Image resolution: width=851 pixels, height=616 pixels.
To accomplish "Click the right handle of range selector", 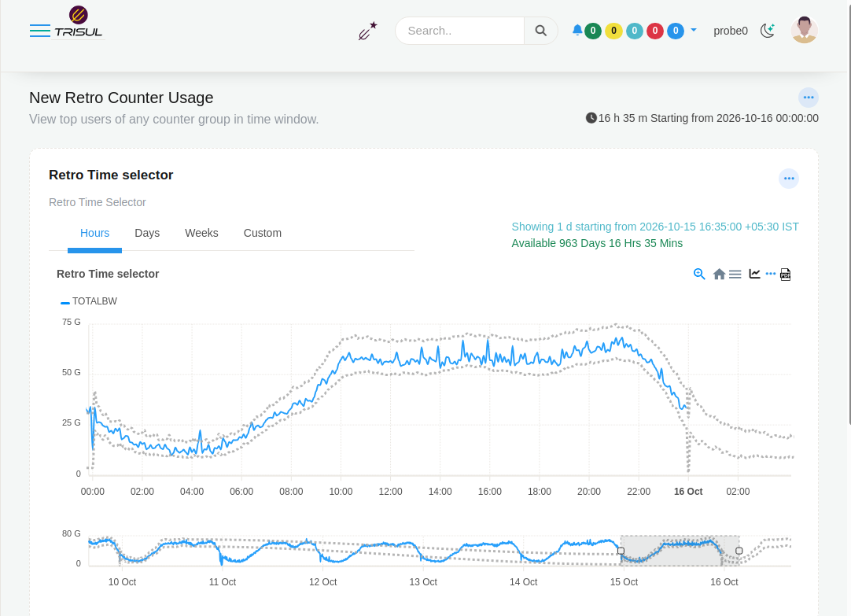I will click(739, 551).
